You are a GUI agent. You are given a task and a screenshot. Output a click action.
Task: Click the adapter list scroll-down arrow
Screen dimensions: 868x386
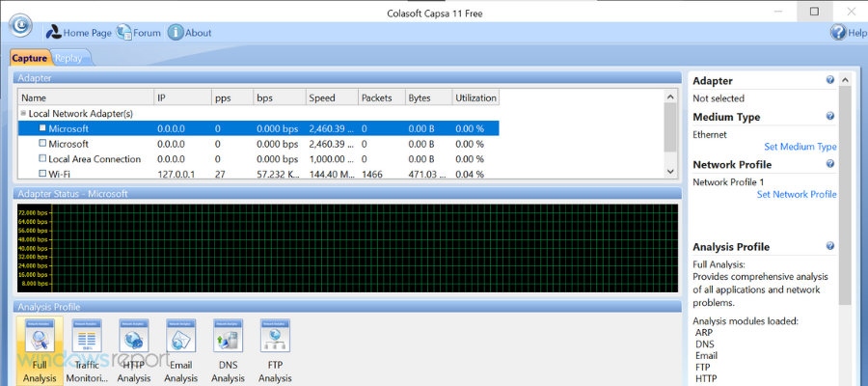tap(670, 172)
